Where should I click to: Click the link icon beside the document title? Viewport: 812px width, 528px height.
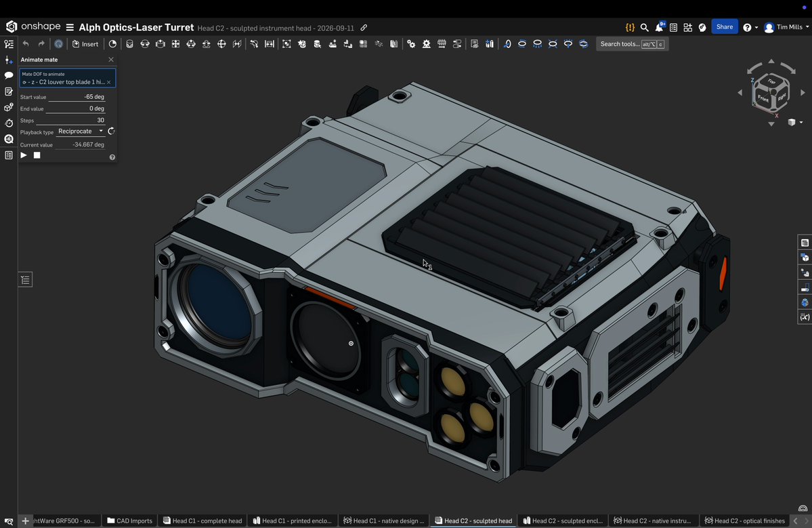pos(364,28)
